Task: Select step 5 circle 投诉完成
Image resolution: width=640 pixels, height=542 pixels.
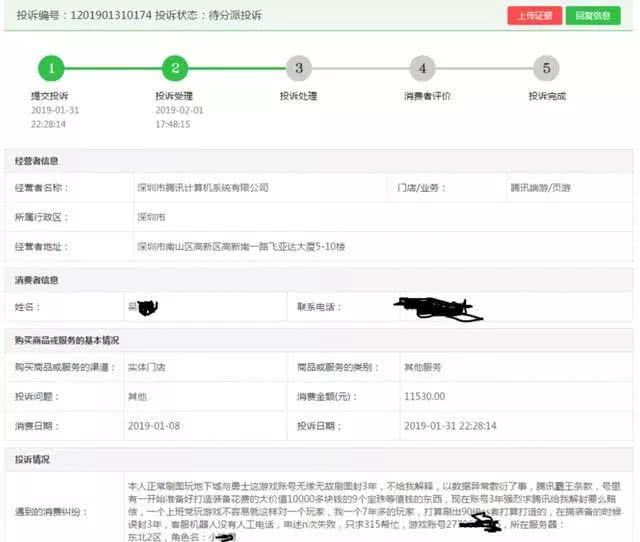Action: 547,68
